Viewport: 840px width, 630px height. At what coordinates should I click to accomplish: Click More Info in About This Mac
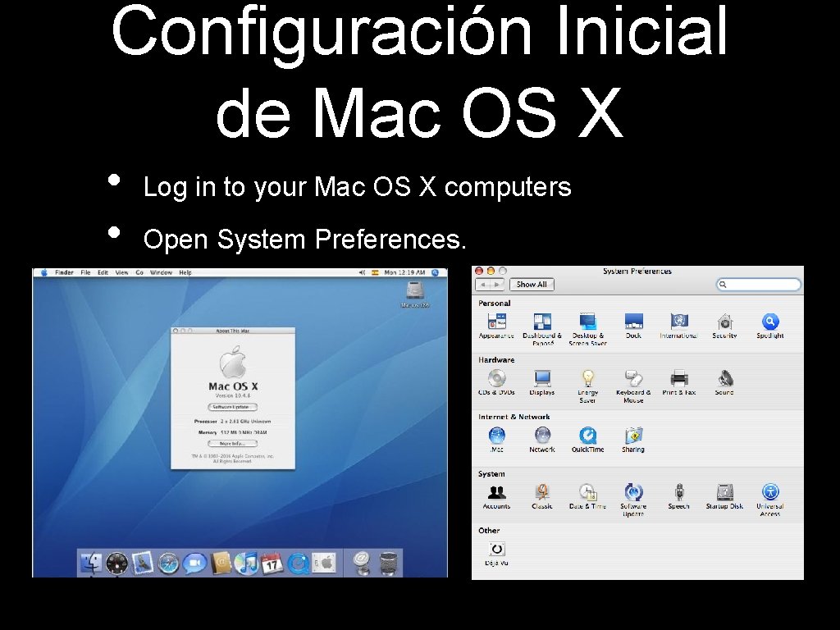point(232,444)
